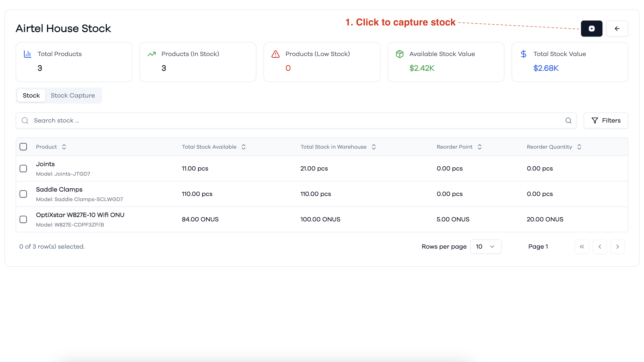Click the Saddle Clamps product name
The width and height of the screenshot is (644, 362).
tap(59, 189)
